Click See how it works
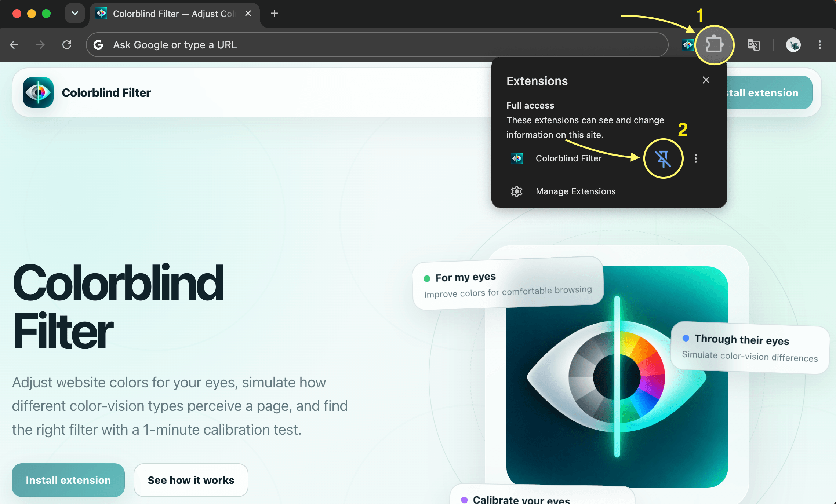Viewport: 836px width, 504px height. coord(191,480)
